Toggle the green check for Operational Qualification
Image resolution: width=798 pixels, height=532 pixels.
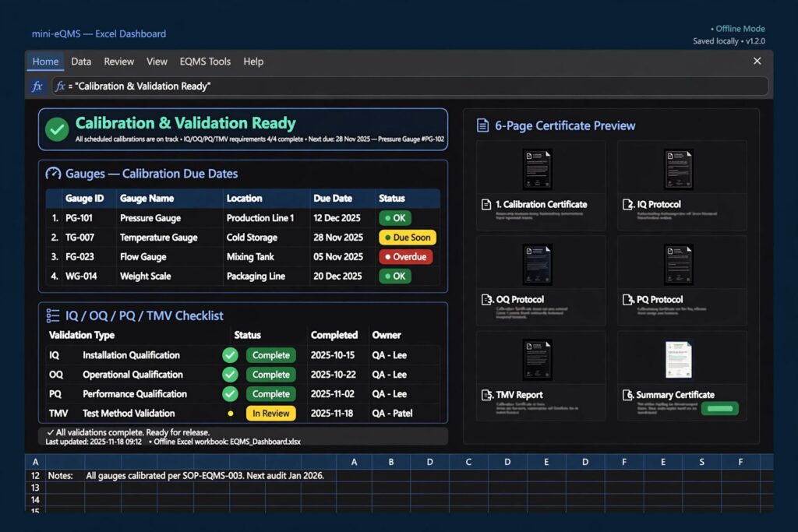(230, 375)
